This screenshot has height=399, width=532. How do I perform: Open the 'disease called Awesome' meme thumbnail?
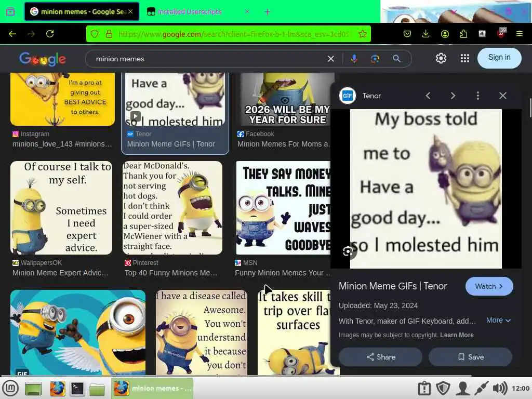tap(202, 332)
